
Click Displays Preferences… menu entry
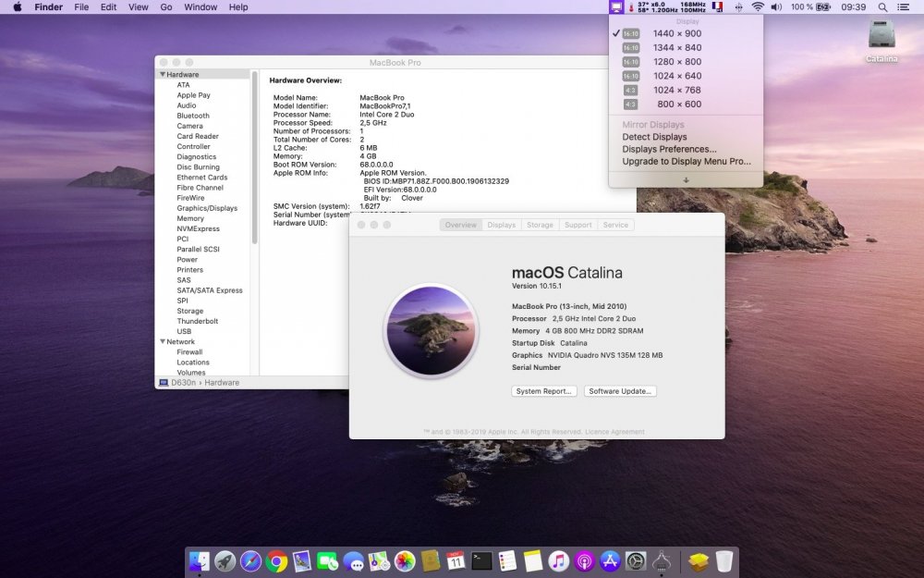pos(669,149)
